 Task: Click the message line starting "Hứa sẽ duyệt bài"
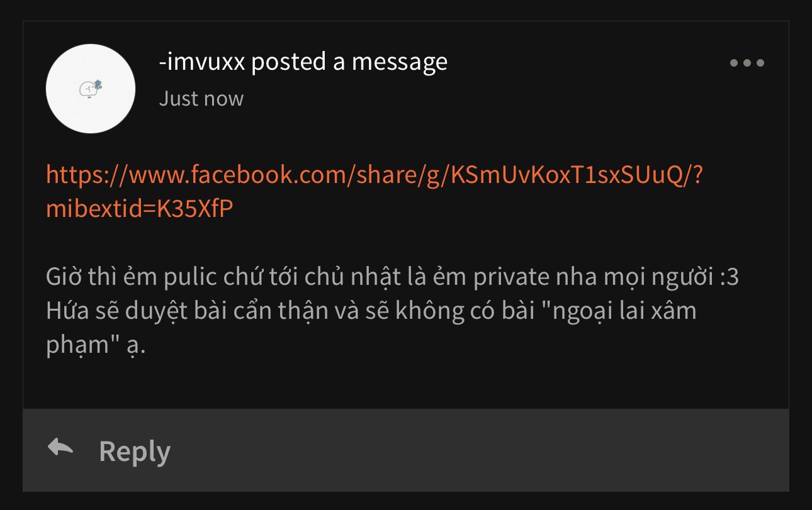click(x=371, y=312)
